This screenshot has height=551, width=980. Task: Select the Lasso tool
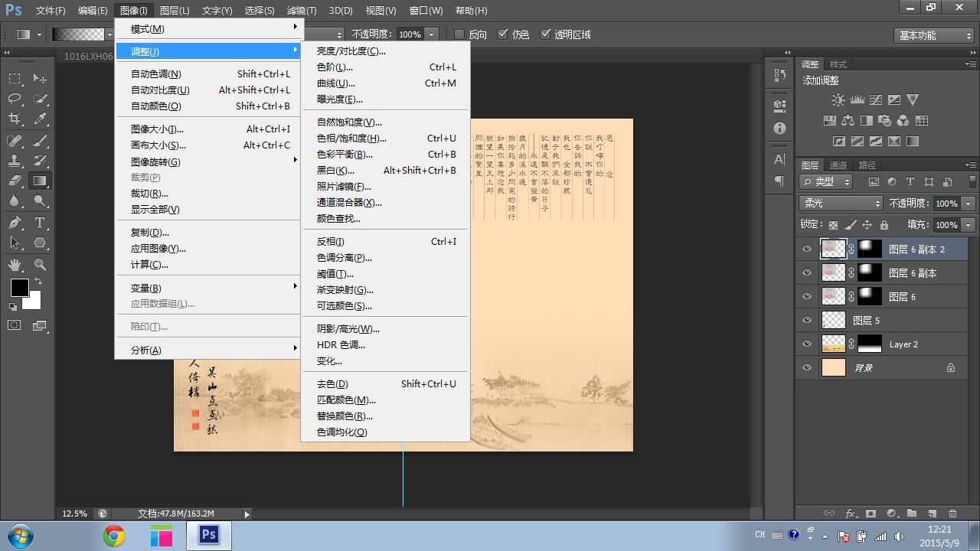pos(15,99)
